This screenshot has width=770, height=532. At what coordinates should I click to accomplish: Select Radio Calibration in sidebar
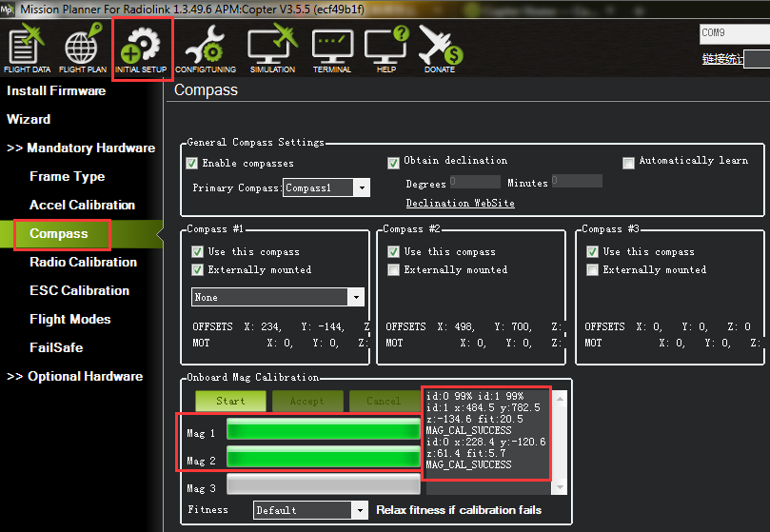click(x=83, y=262)
